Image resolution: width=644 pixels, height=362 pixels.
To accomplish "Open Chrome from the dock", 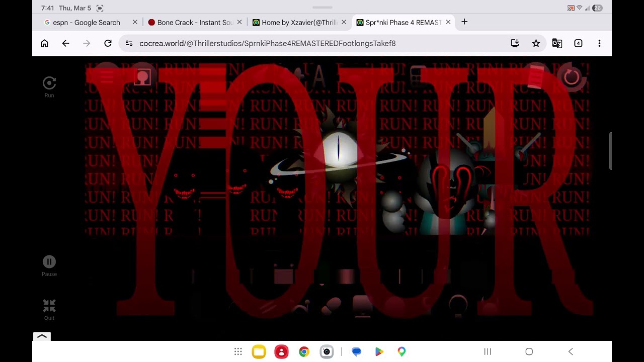I will 304,351.
